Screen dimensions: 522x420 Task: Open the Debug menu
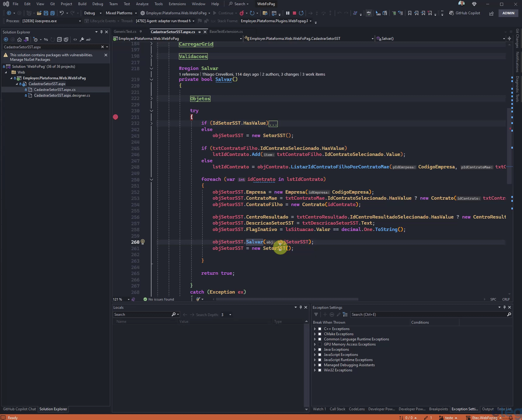[x=98, y=4]
